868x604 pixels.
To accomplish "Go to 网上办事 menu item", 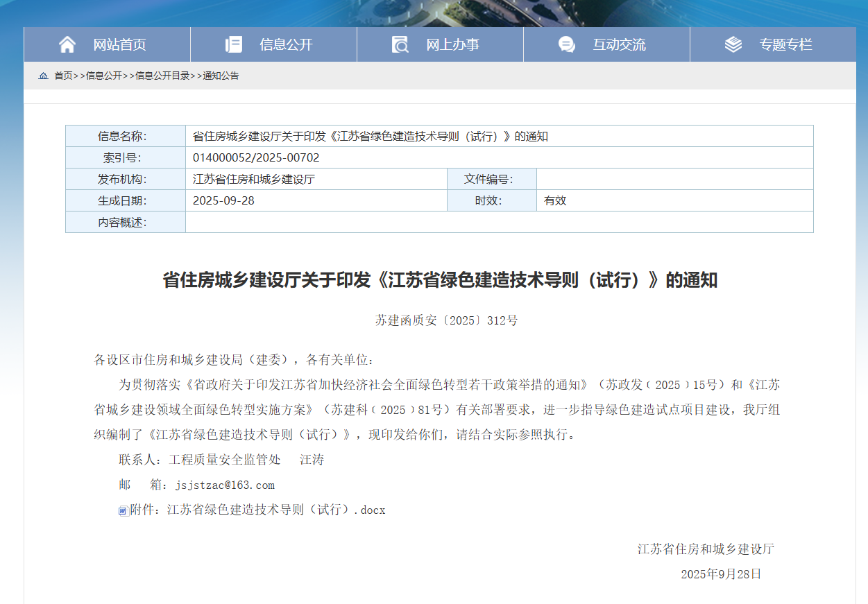I will [452, 44].
